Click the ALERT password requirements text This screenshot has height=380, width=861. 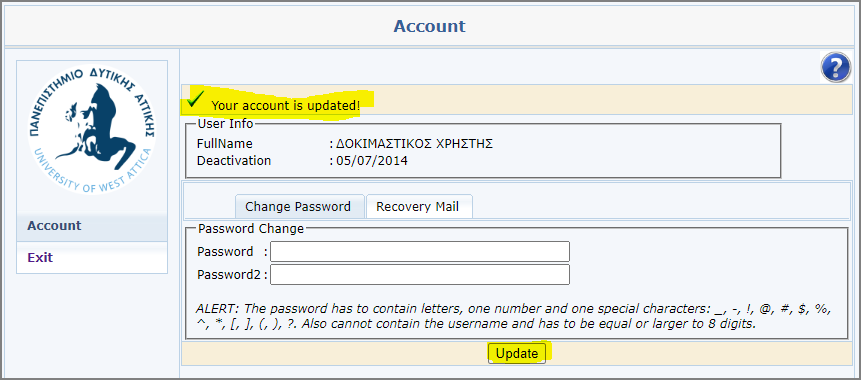[516, 316]
